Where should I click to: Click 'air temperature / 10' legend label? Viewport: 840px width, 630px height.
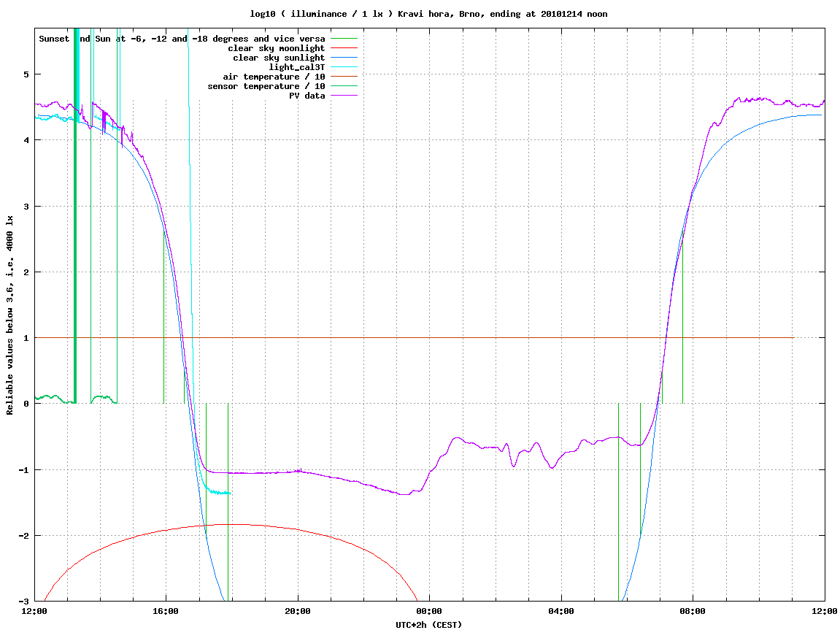(x=274, y=77)
